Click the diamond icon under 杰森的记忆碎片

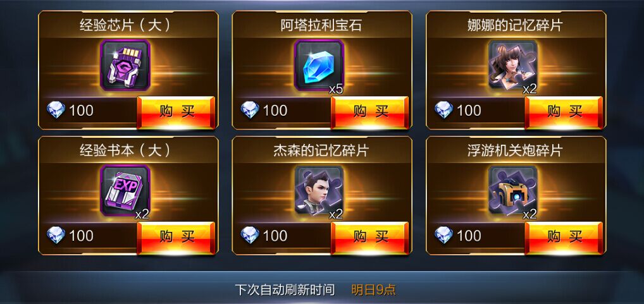pyautogui.click(x=250, y=235)
